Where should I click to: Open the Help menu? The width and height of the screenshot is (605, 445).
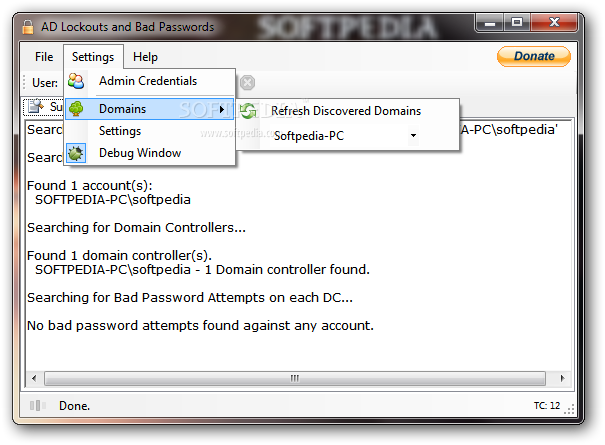145,57
